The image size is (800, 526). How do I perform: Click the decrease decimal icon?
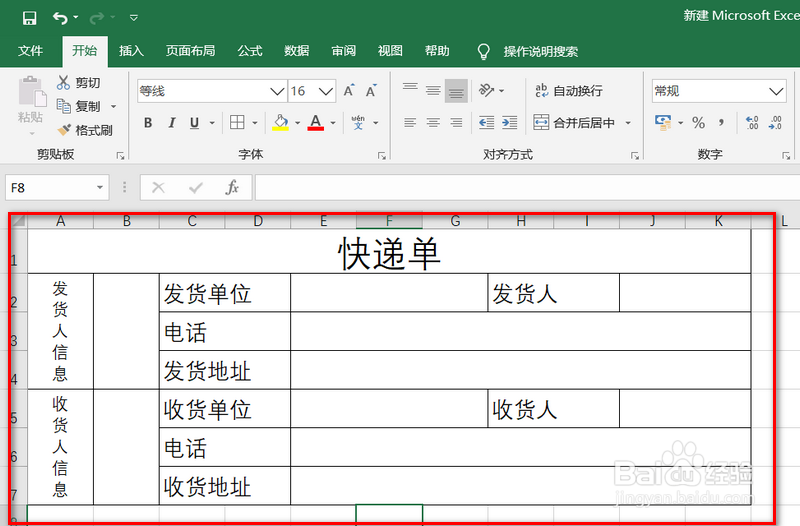click(775, 122)
